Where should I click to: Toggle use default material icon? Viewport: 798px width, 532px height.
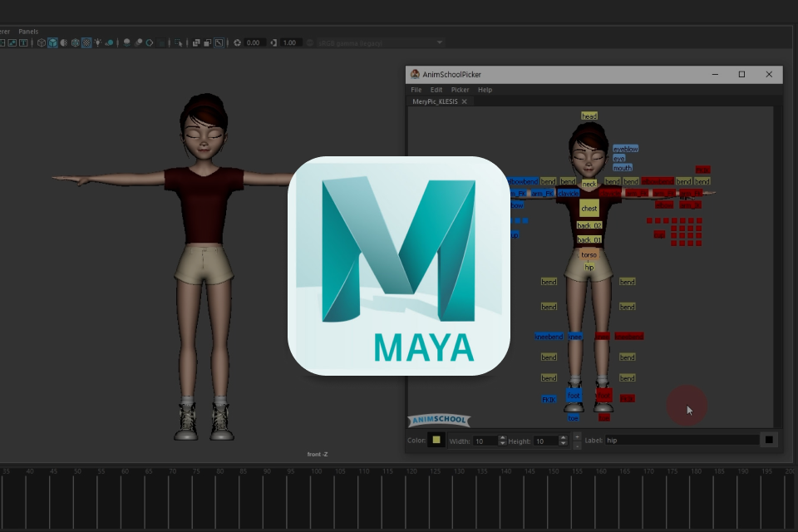click(x=64, y=42)
